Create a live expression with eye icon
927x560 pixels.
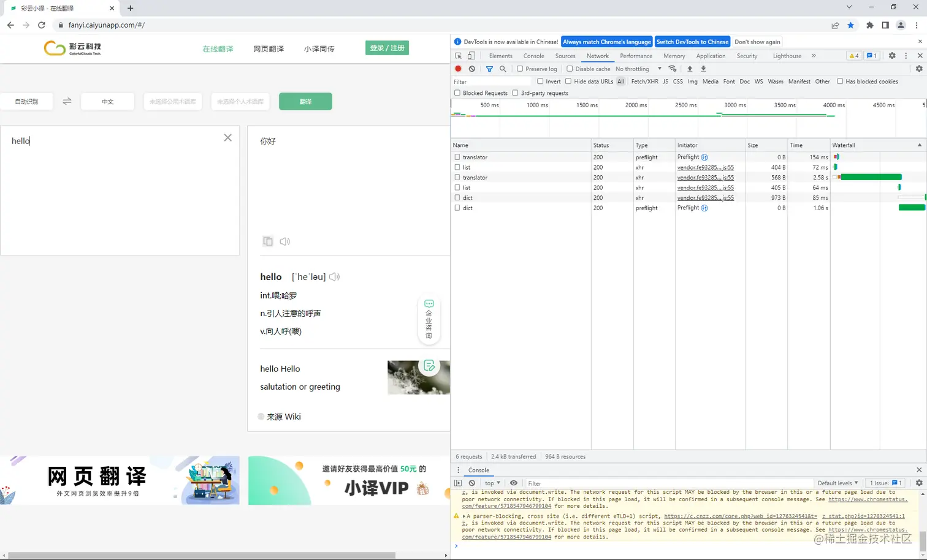[514, 483]
